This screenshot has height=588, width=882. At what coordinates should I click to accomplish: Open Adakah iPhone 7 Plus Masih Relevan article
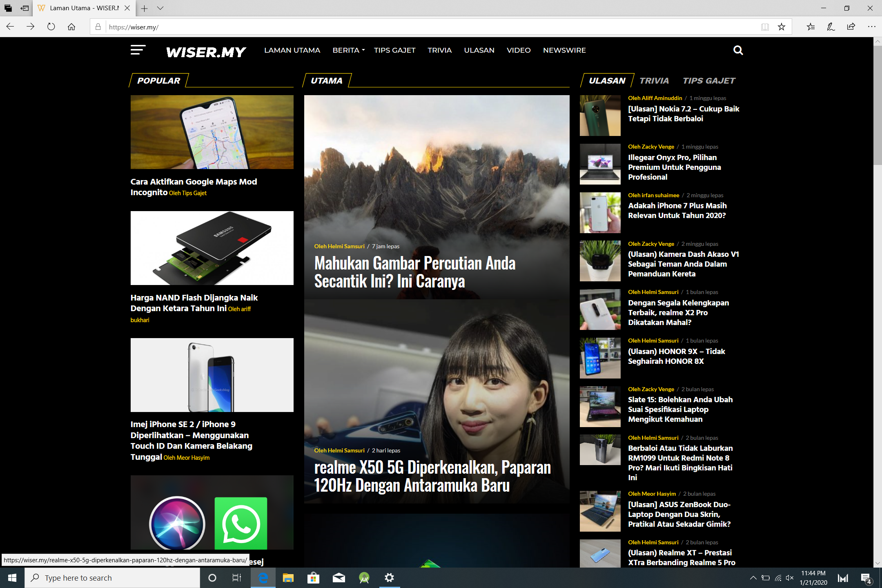click(677, 211)
